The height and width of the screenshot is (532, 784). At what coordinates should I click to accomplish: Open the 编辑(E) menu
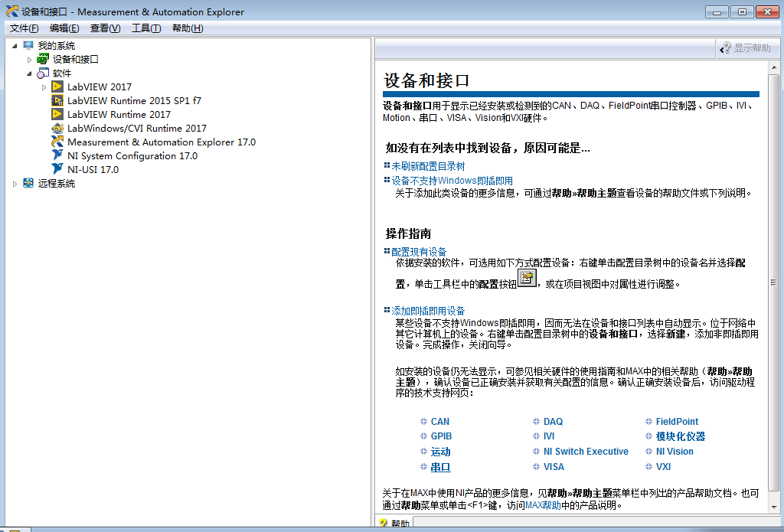point(64,28)
